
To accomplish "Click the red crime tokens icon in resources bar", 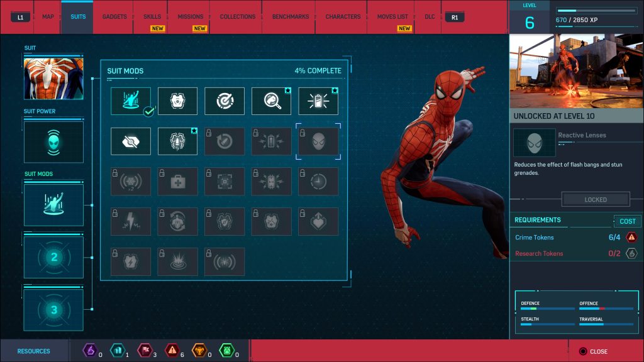I will pyautogui.click(x=172, y=351).
